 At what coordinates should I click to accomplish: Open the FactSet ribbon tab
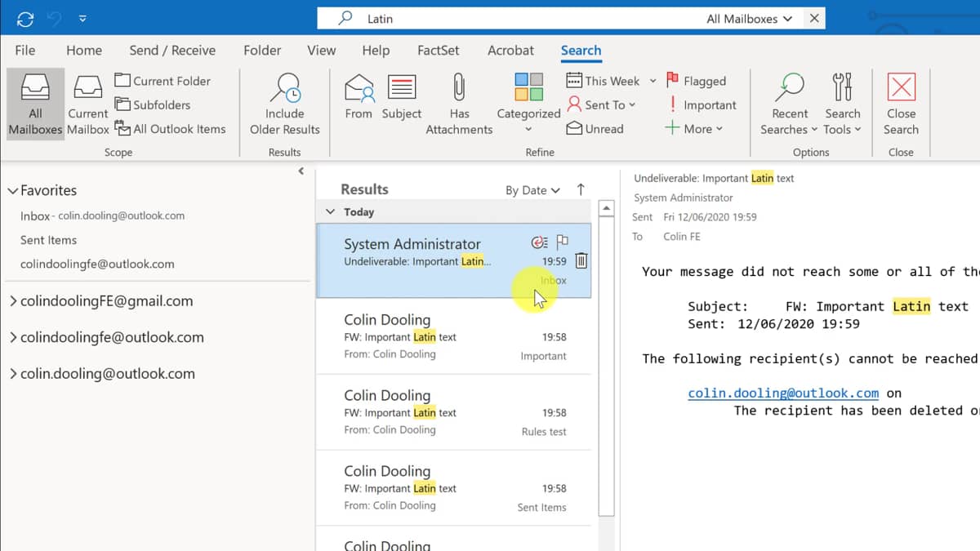439,50
